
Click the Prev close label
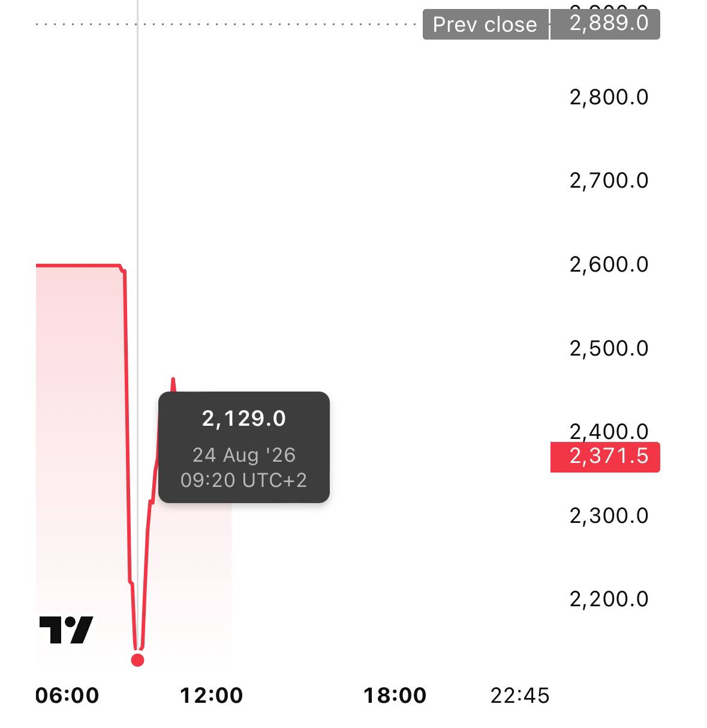pyautogui.click(x=485, y=25)
